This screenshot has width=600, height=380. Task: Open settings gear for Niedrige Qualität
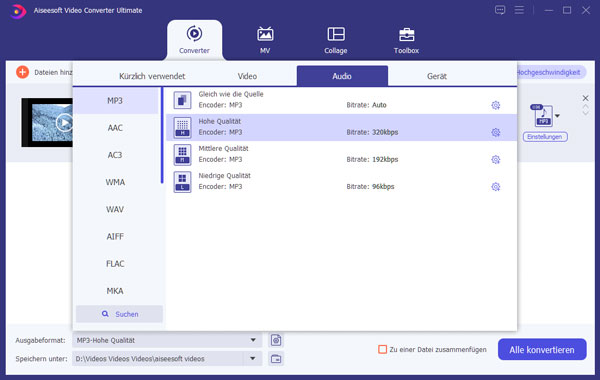(x=496, y=187)
